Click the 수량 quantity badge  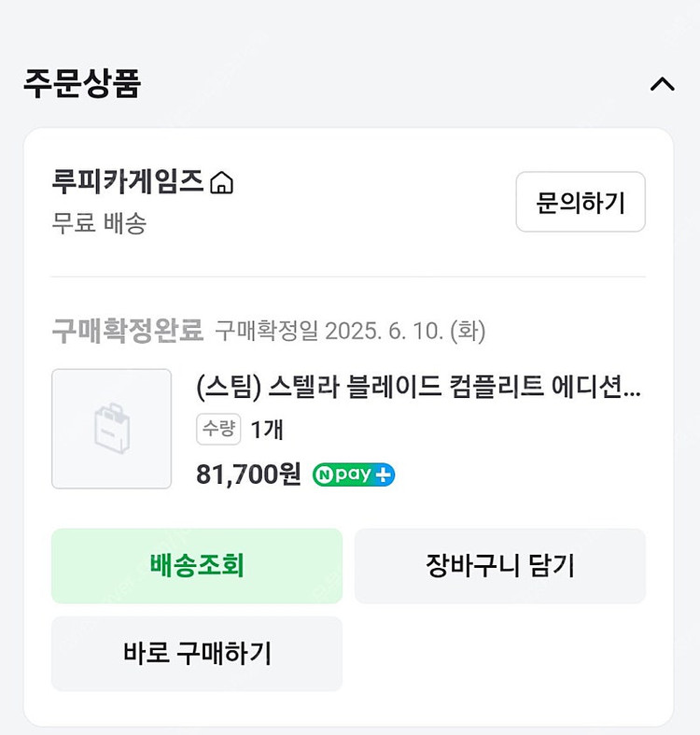pyautogui.click(x=218, y=429)
